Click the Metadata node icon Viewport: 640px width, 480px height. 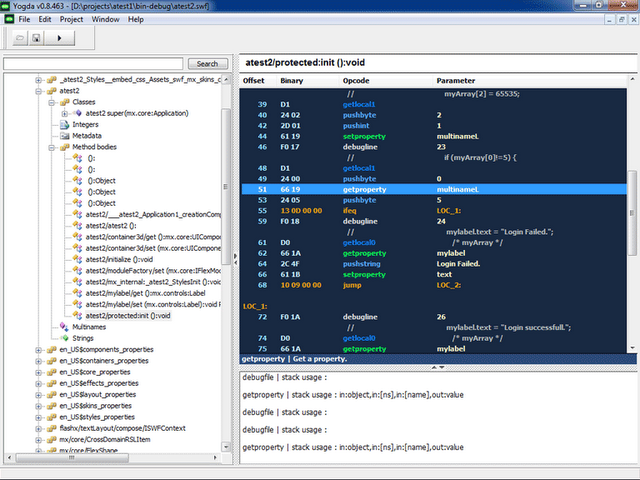click(x=64, y=136)
